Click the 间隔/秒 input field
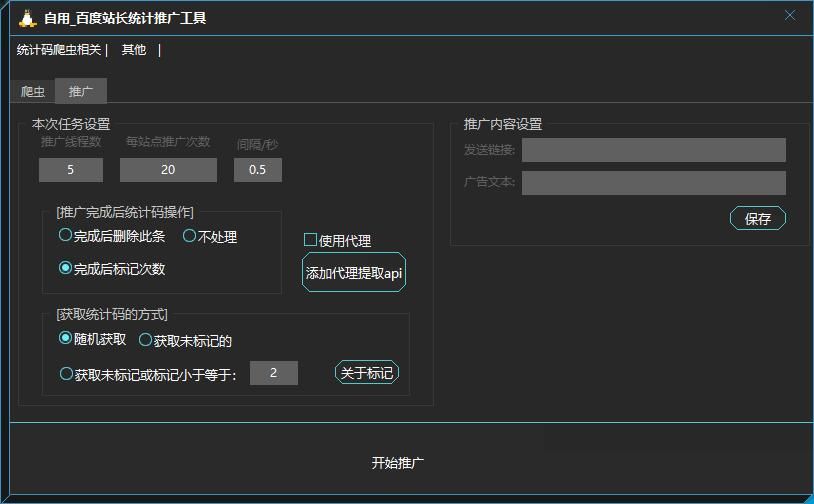The image size is (814, 504). click(x=258, y=170)
